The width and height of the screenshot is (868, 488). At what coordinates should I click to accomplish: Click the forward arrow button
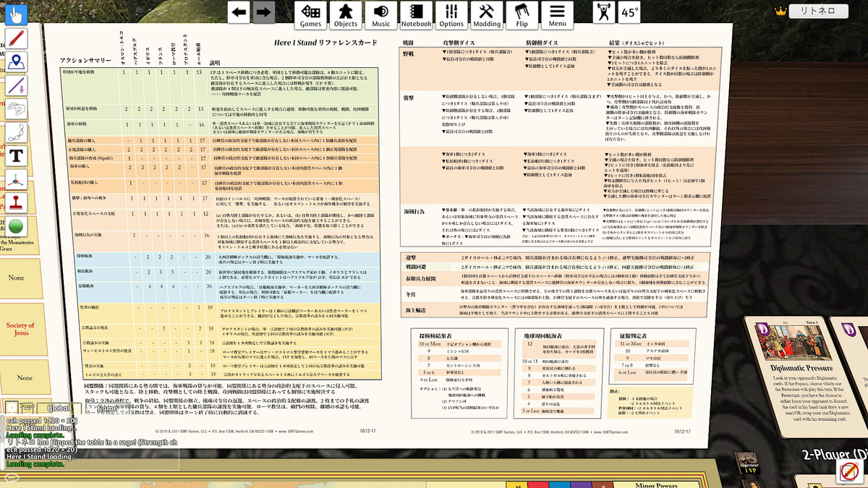point(263,12)
